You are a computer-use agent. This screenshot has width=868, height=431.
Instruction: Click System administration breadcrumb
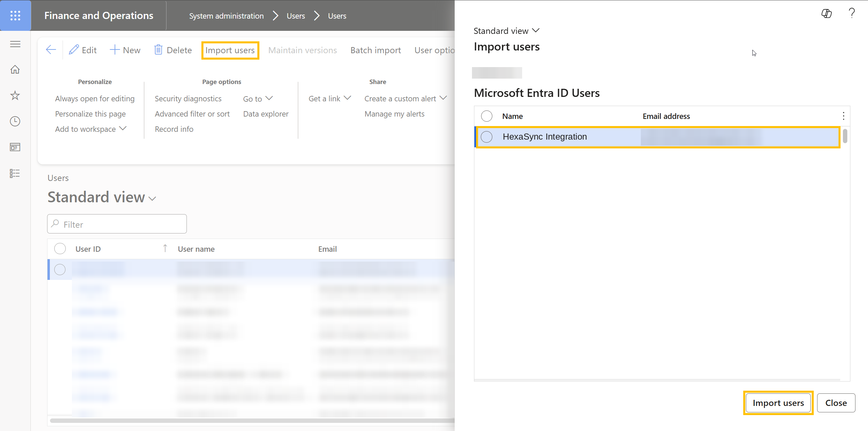[x=226, y=16]
